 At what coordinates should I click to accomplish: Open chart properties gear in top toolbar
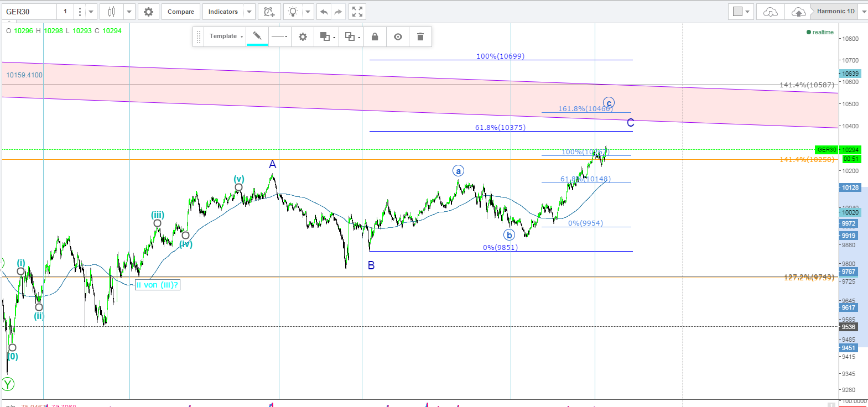[x=148, y=12]
